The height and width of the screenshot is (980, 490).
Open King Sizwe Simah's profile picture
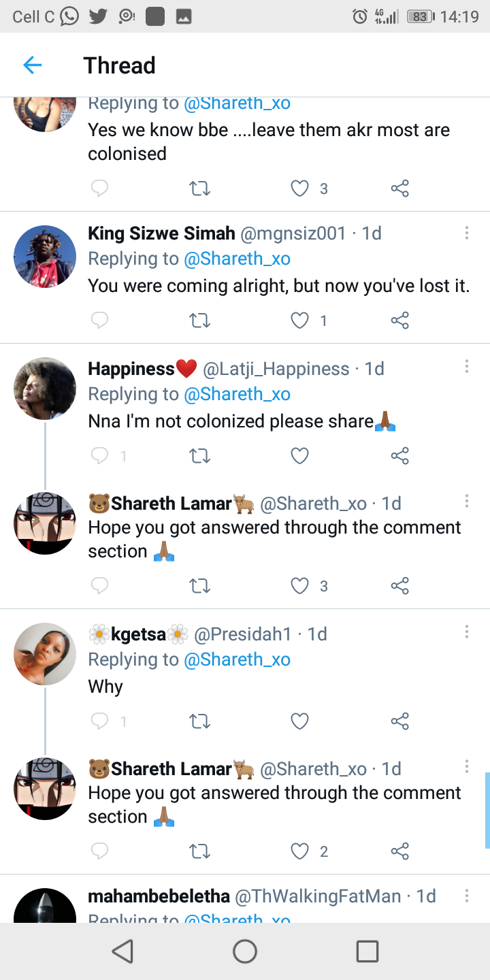click(45, 257)
